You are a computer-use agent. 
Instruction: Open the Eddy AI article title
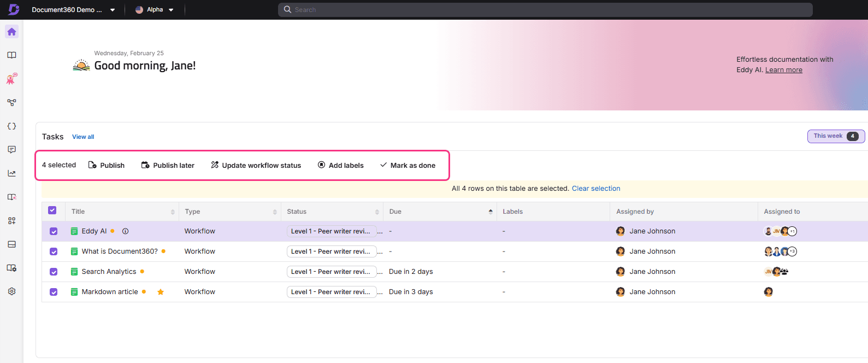point(94,231)
